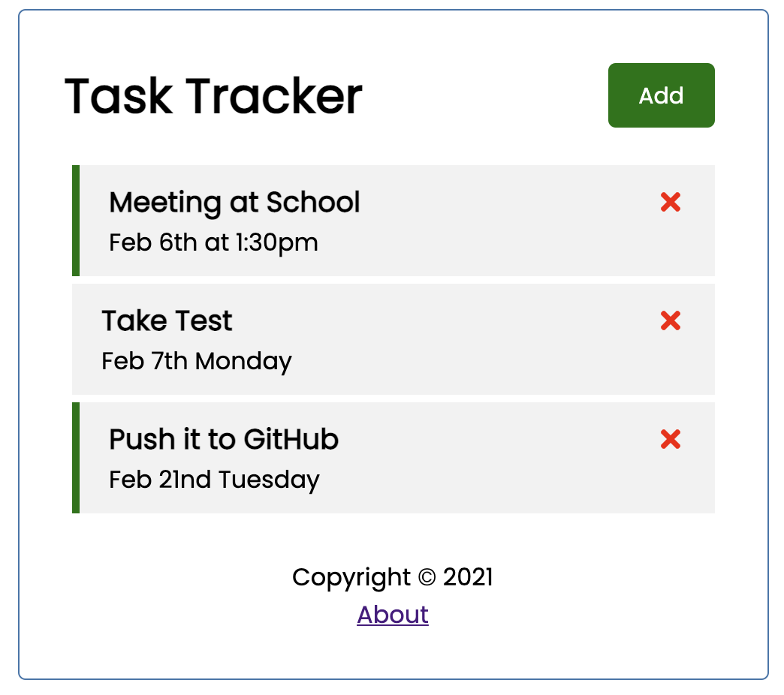Screen dimensions: 784x695
Task: Click the Copyright 2021 footer text
Action: point(393,577)
